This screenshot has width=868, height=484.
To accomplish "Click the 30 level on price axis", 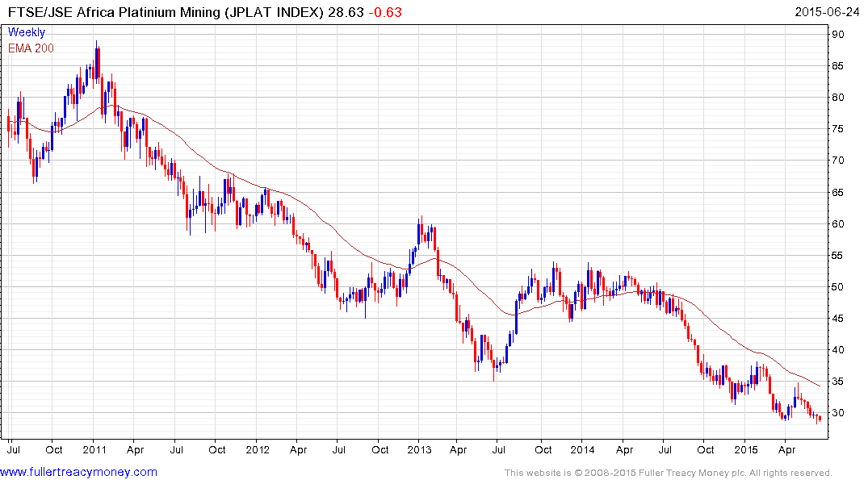I will [x=838, y=413].
